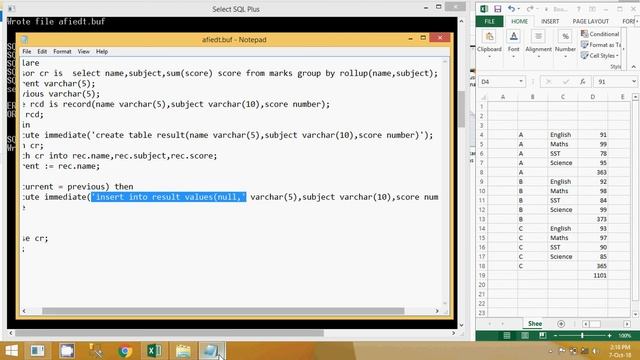The image size is (640, 360).
Task: Open the Excel FILE tab
Action: 489,21
